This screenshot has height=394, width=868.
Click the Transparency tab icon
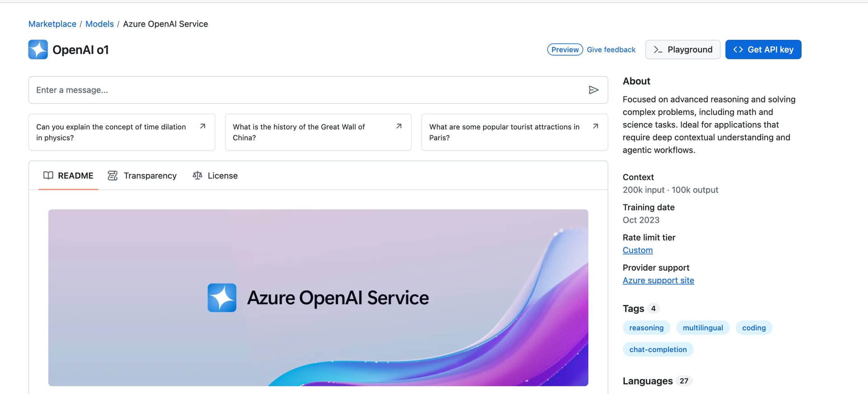(x=113, y=175)
